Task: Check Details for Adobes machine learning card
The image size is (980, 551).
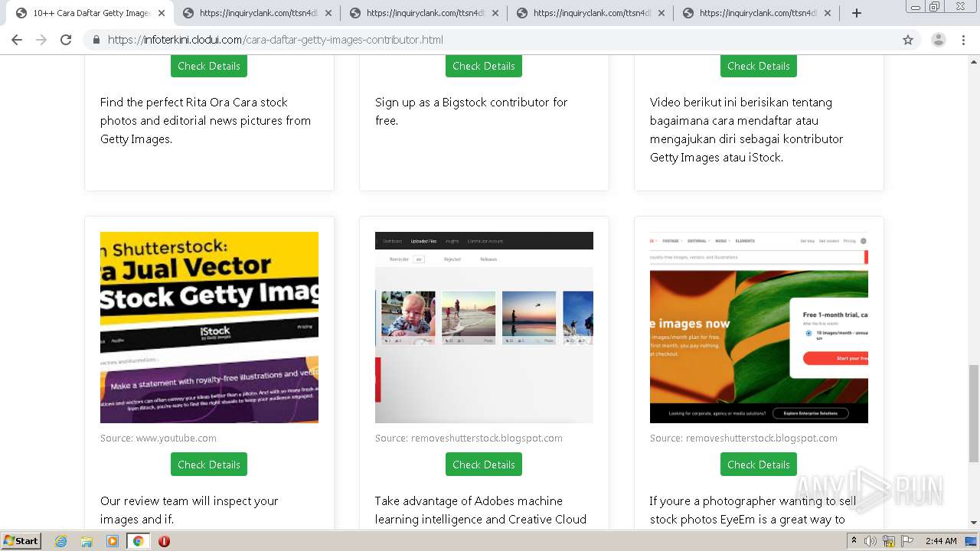Action: [x=484, y=465]
